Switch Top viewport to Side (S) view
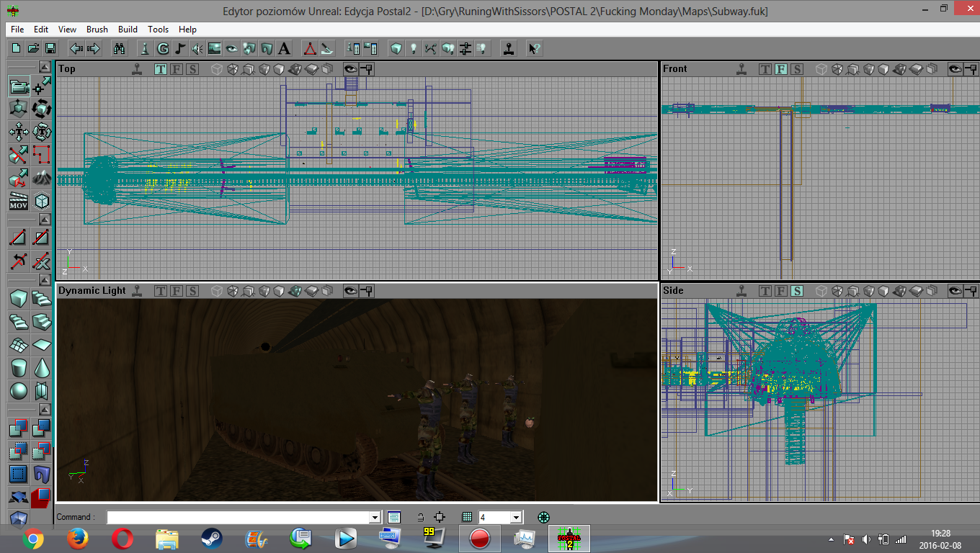980x553 pixels. click(192, 69)
